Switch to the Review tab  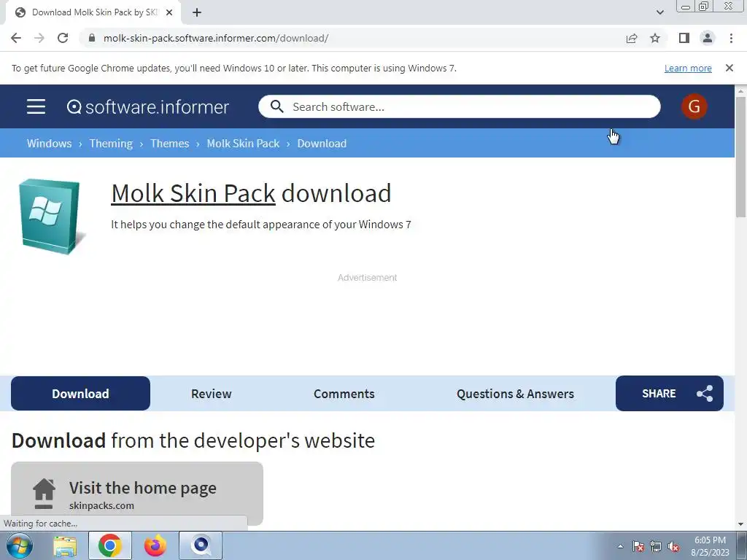(x=211, y=393)
